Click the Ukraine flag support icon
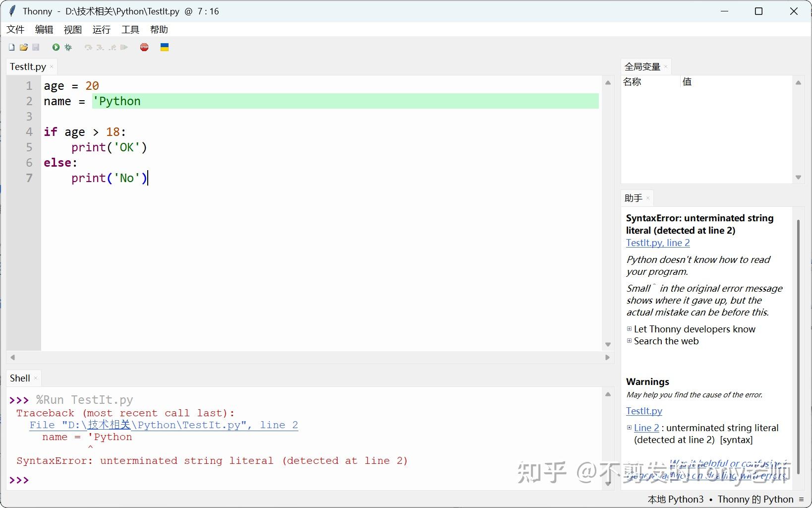This screenshot has width=812, height=508. (165, 47)
